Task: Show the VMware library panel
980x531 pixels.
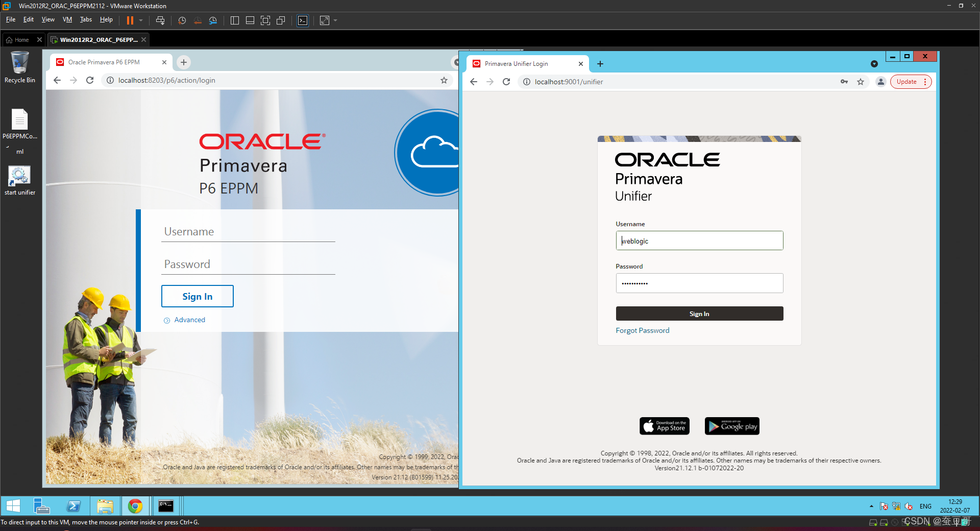Action: click(234, 20)
